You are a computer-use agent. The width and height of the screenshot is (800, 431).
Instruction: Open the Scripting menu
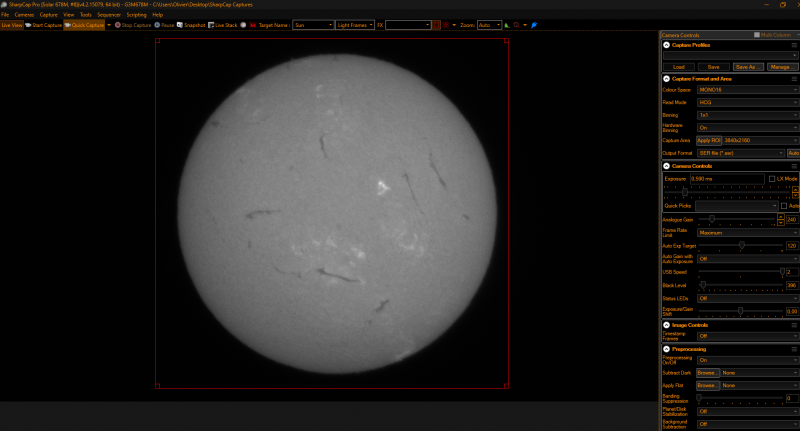click(x=137, y=15)
